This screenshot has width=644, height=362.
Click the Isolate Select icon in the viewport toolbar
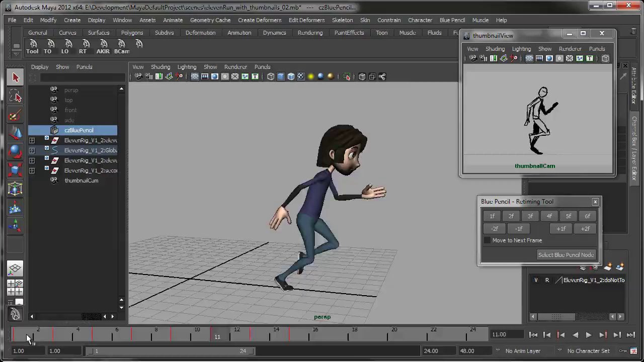point(347,76)
